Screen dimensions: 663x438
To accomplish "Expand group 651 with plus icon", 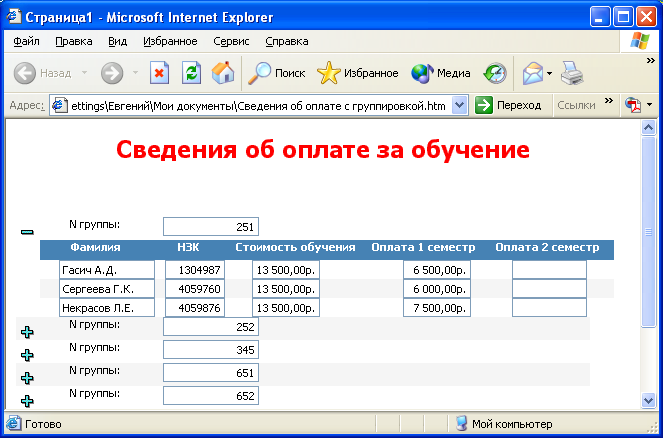I will coord(27,378).
